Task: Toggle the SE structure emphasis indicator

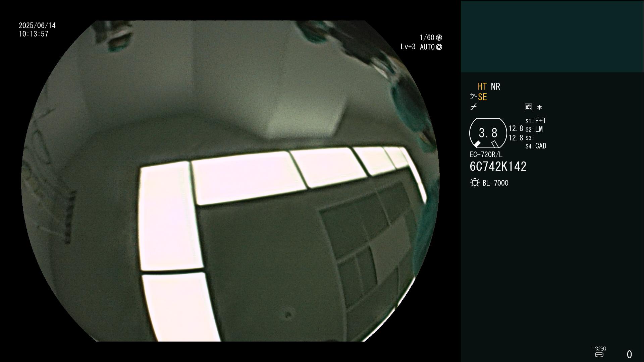Action: 482,97
